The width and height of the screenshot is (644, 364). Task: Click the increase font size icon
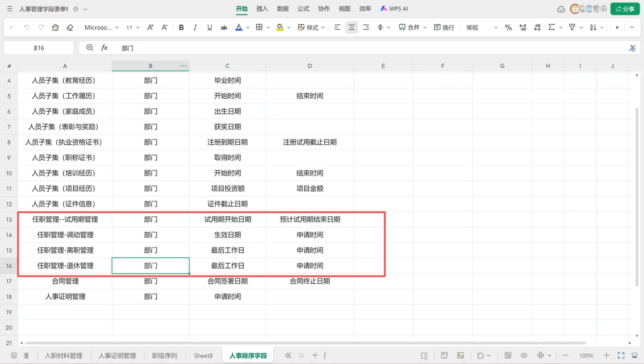coord(150,27)
